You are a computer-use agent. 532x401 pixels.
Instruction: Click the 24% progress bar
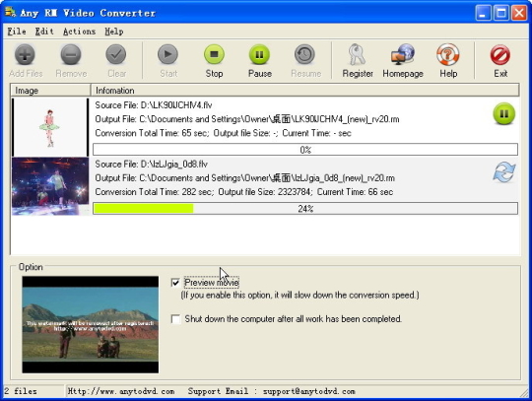pos(305,208)
